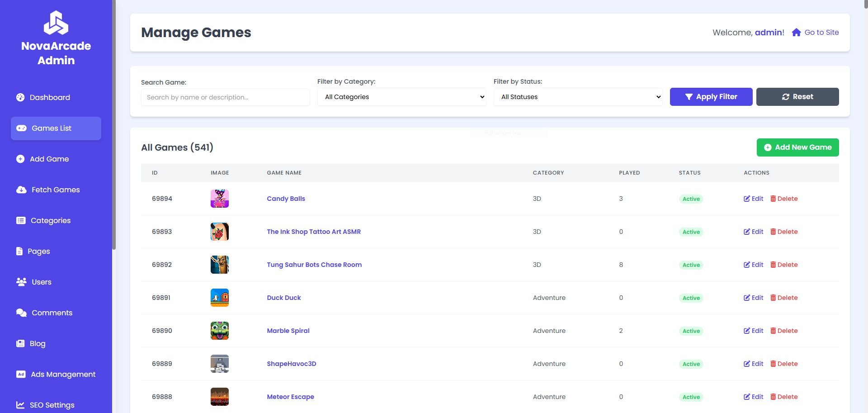
Task: Click the NovaArcade logo icon
Action: [56, 23]
